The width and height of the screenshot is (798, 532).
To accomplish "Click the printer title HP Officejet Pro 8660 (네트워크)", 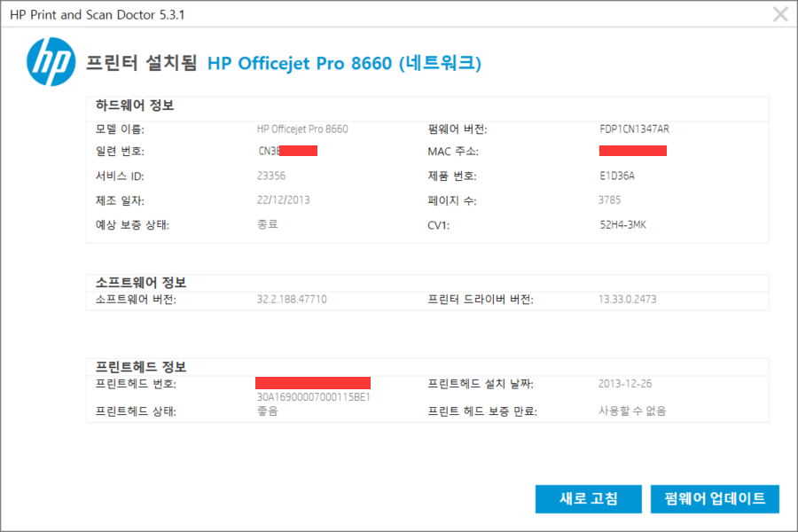I will coord(344,63).
